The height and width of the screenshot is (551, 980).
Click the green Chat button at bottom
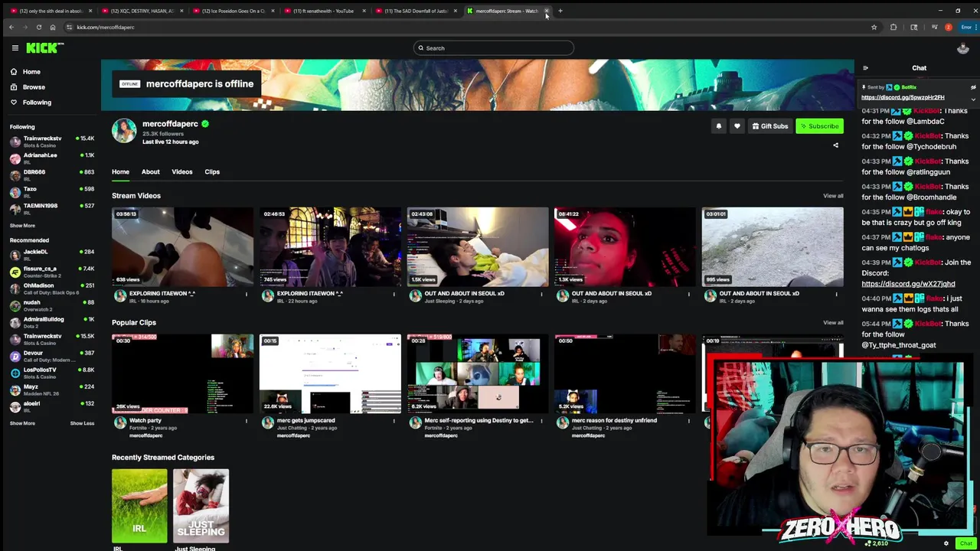[x=965, y=543]
